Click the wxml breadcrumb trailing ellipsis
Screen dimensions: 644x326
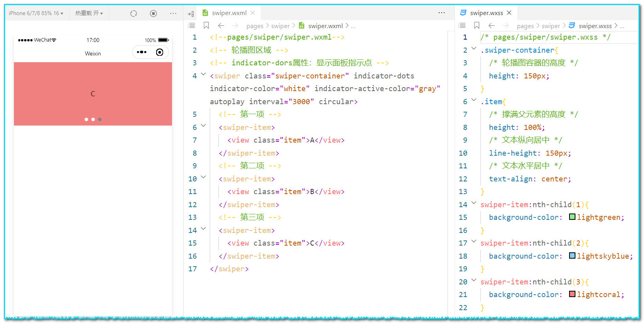(353, 27)
